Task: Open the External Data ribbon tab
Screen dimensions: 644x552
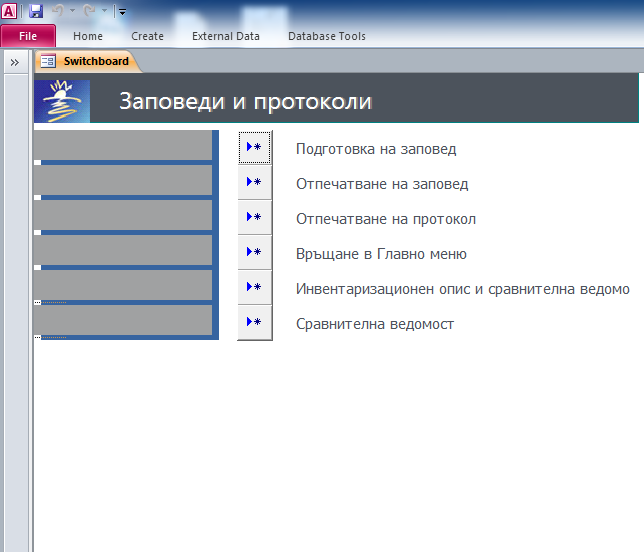Action: (226, 36)
